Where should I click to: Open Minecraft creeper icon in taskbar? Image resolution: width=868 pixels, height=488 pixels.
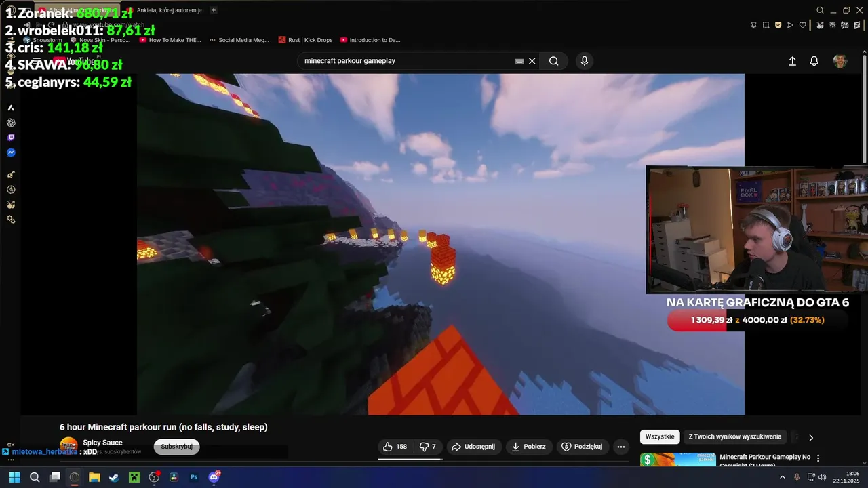(134, 477)
